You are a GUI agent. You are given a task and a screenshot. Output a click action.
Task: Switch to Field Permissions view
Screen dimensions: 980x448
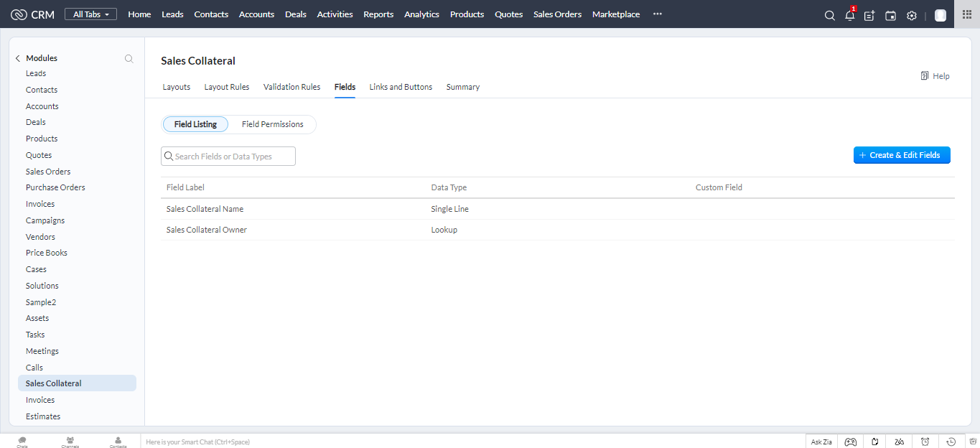tap(272, 124)
